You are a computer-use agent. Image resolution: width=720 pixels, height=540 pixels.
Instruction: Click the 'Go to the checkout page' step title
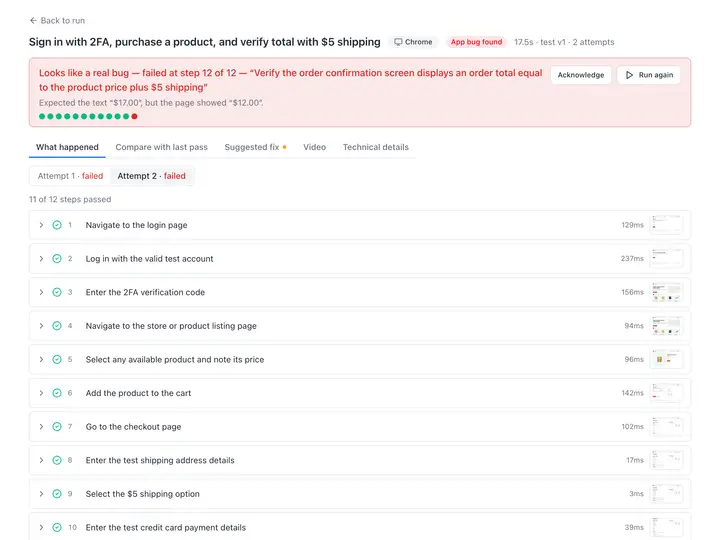click(x=133, y=427)
